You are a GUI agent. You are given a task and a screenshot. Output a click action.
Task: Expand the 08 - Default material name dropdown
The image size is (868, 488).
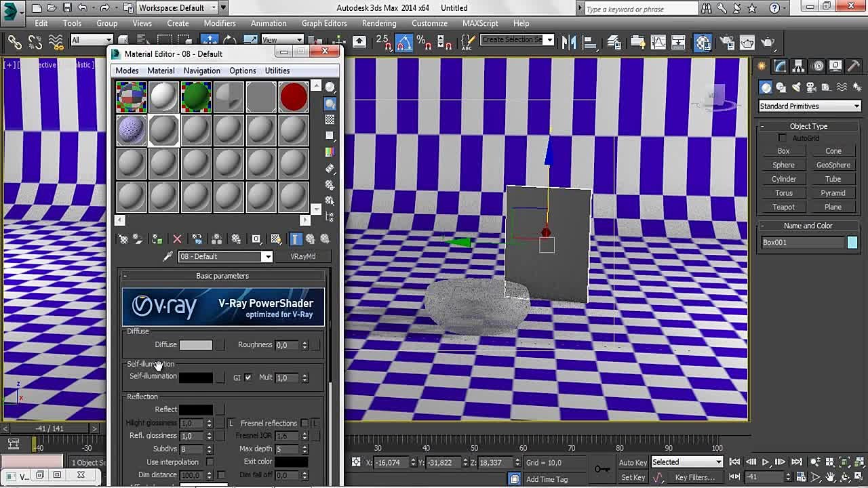268,256
